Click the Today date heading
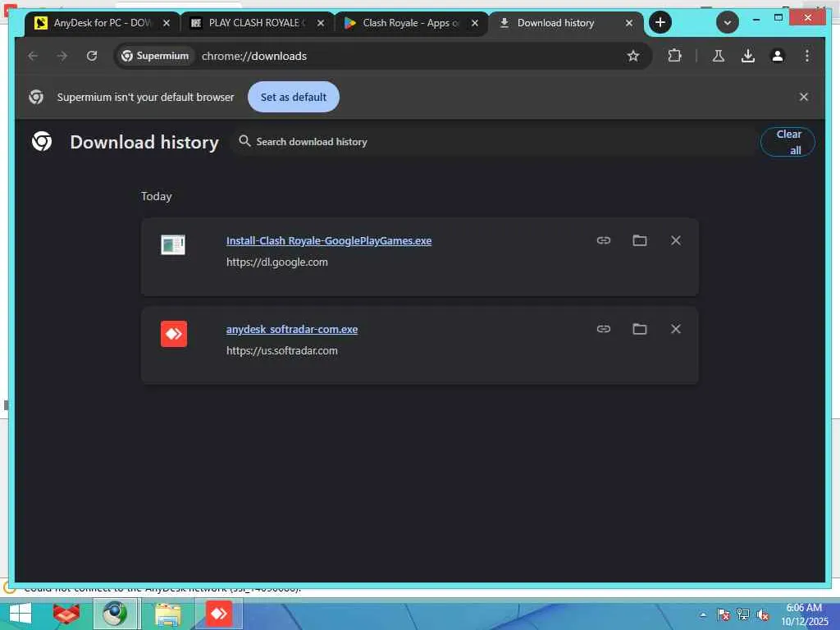Image resolution: width=840 pixels, height=630 pixels. (157, 196)
